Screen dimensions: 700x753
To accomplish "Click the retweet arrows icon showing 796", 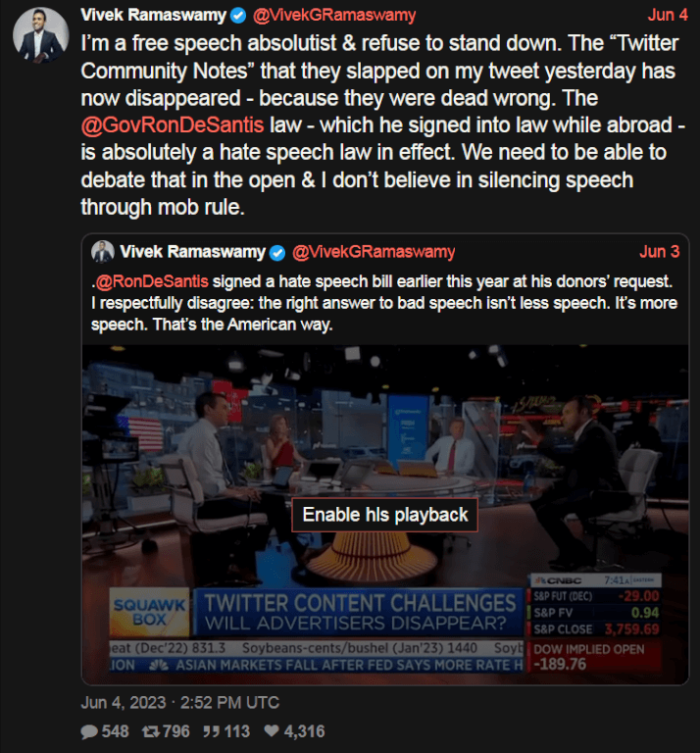I will (151, 731).
